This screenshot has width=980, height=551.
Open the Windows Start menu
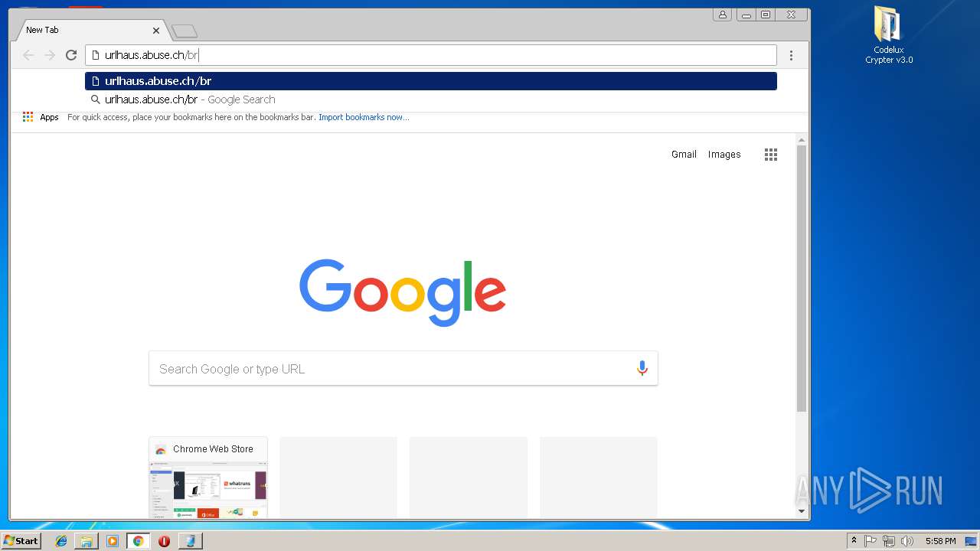click(21, 541)
